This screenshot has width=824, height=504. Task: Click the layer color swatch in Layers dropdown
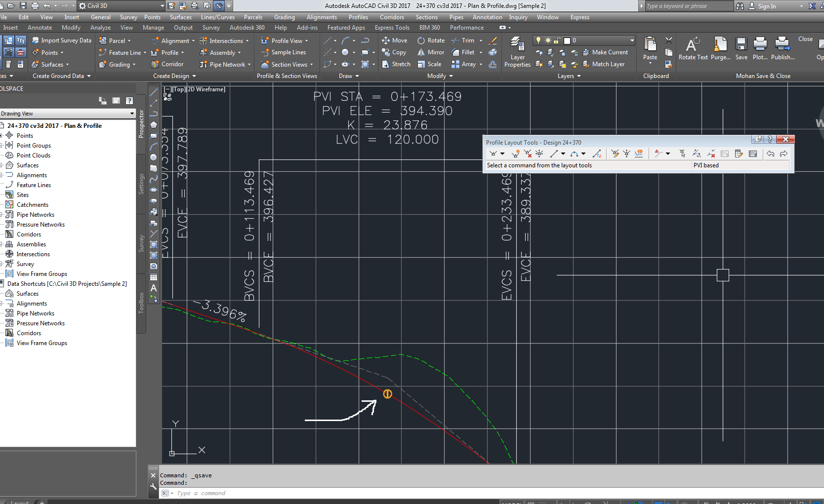(x=567, y=40)
